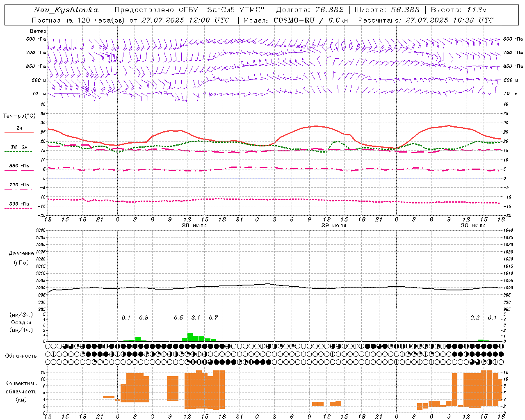Click the dotted line sample under 500 гПа legend
Screen dimensions: 525x420
pyautogui.click(x=18, y=208)
